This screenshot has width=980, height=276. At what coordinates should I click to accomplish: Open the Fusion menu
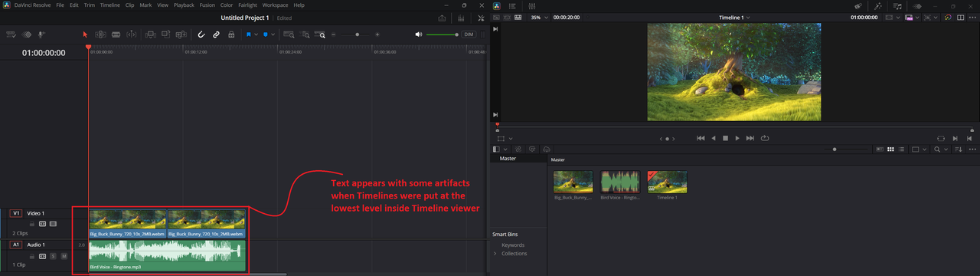(207, 5)
